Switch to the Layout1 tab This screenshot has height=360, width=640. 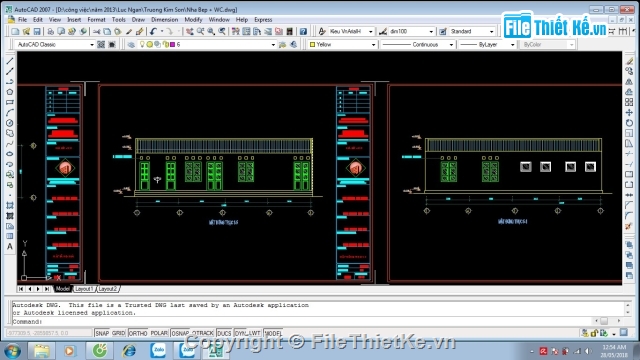84,289
